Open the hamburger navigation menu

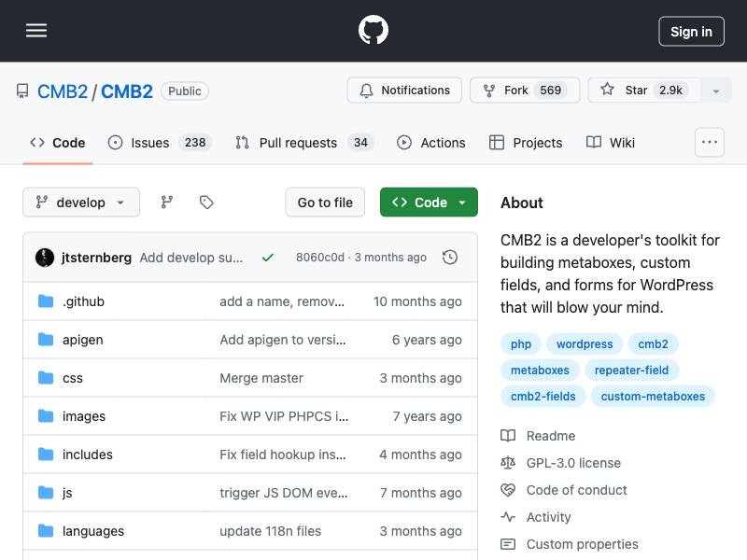[x=36, y=31]
